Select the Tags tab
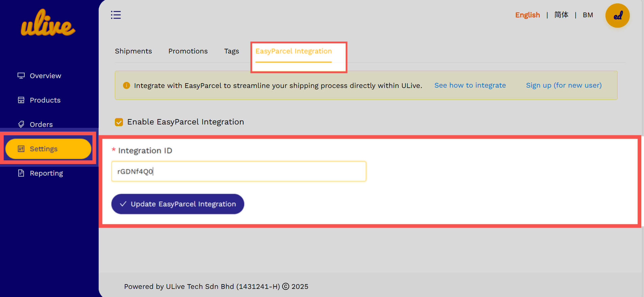The image size is (644, 297). [x=231, y=51]
